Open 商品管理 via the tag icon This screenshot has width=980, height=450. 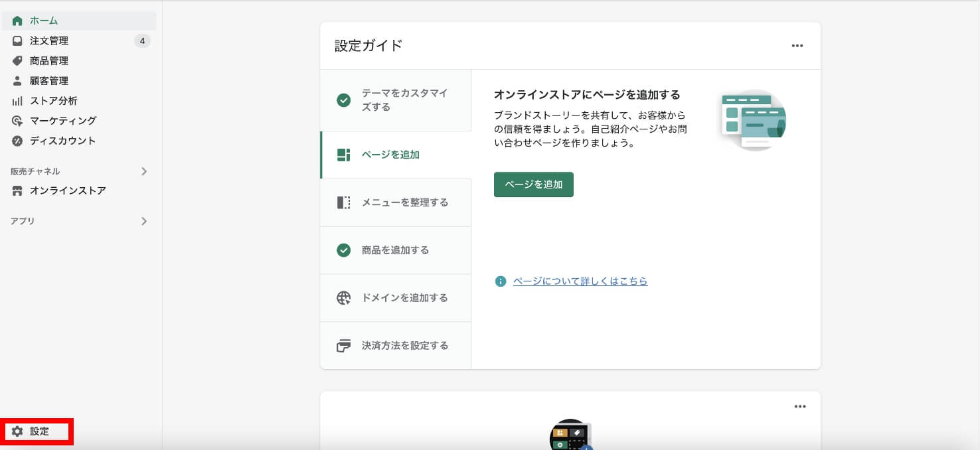click(x=16, y=60)
